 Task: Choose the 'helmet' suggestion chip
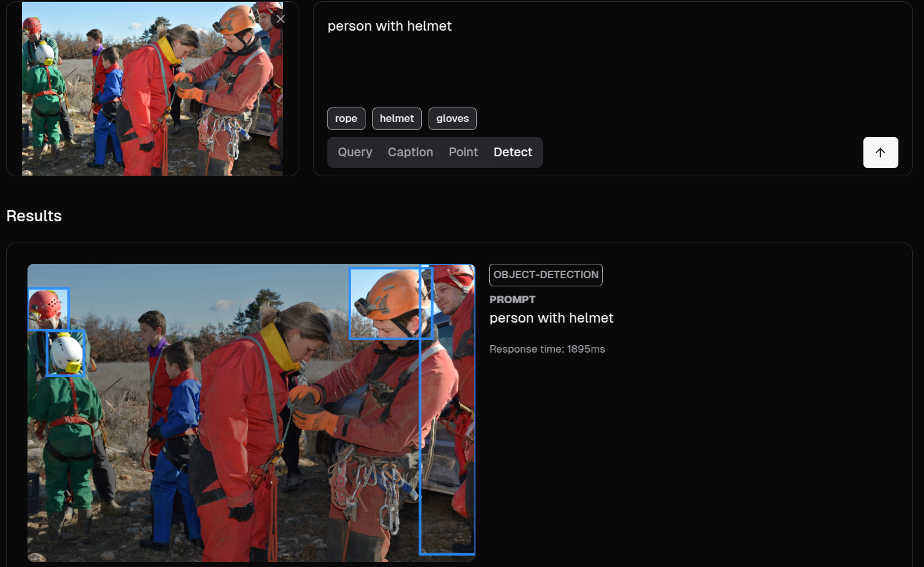[397, 119]
